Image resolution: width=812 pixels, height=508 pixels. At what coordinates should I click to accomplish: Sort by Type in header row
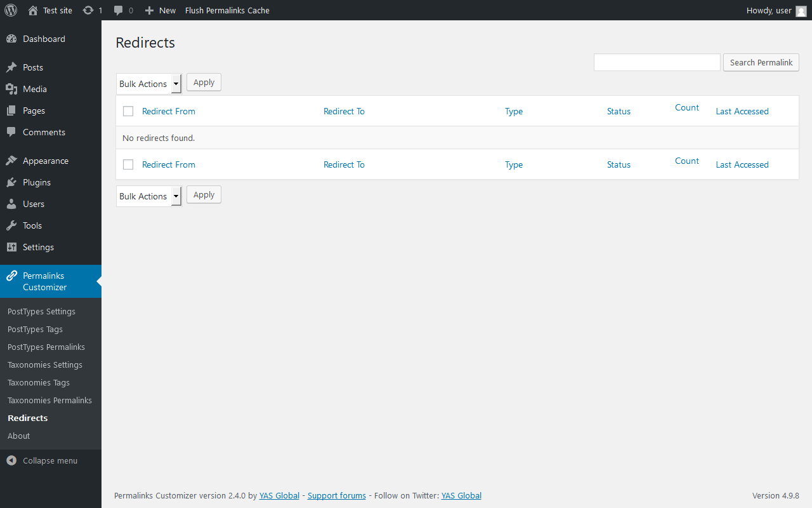pyautogui.click(x=514, y=111)
